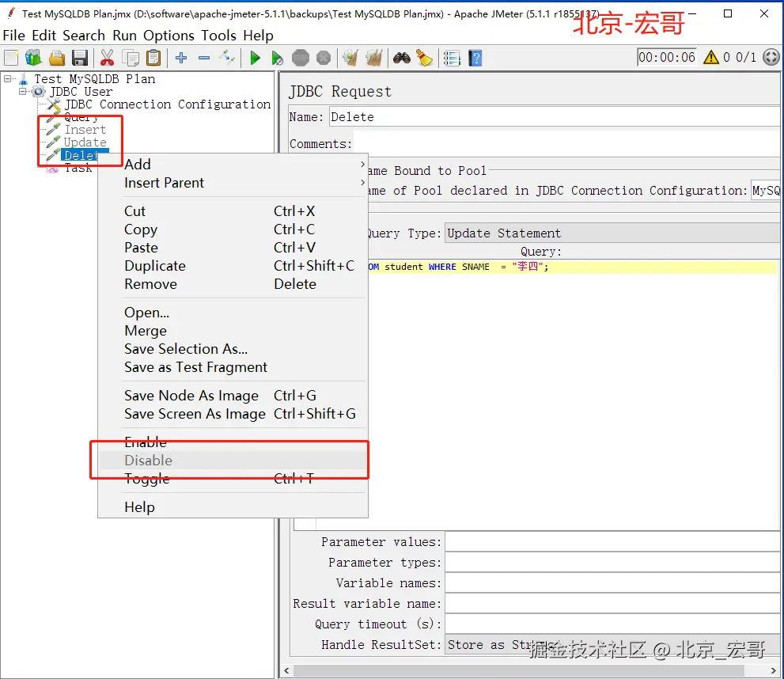Click the Stop test icon
The image size is (784, 679).
pos(301,58)
